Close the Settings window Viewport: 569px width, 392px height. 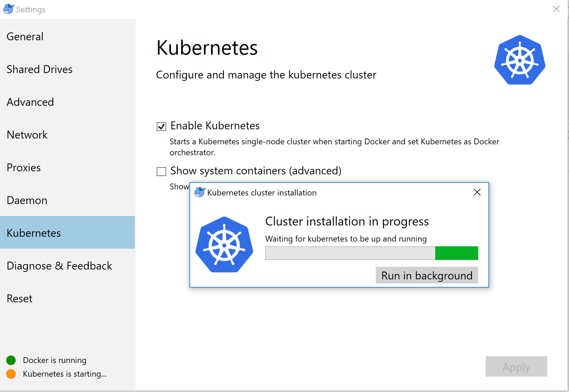[x=556, y=9]
